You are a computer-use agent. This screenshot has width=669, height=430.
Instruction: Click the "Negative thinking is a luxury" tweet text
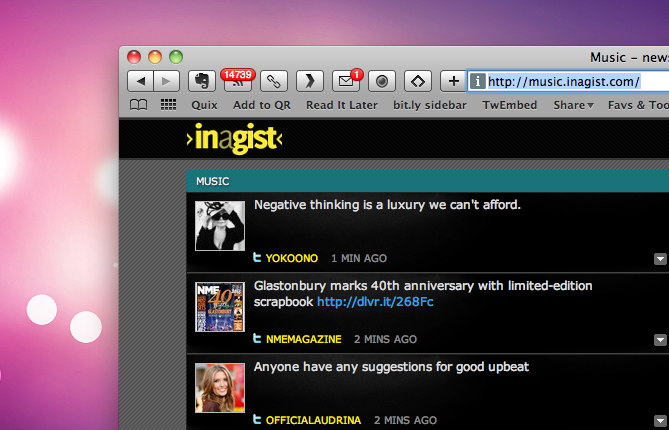387,205
